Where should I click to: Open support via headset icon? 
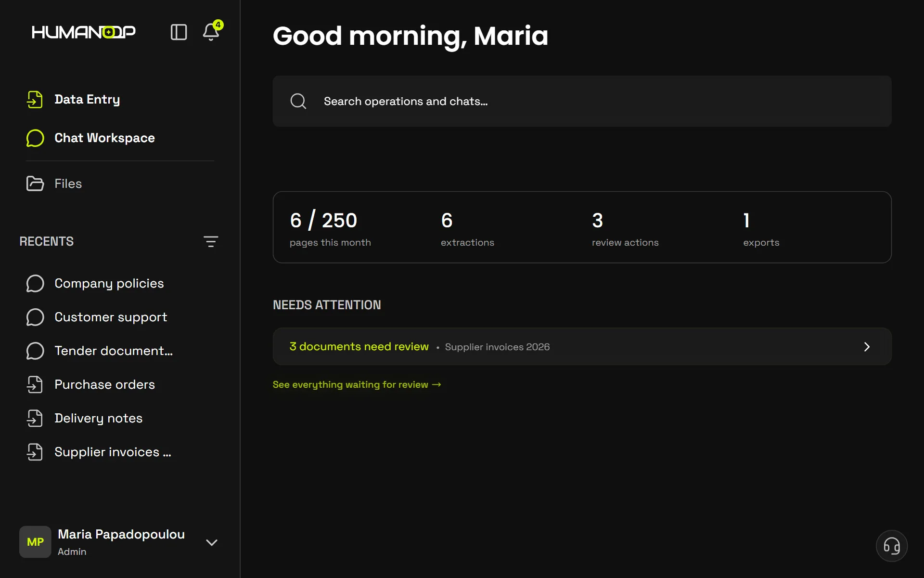[x=892, y=546]
